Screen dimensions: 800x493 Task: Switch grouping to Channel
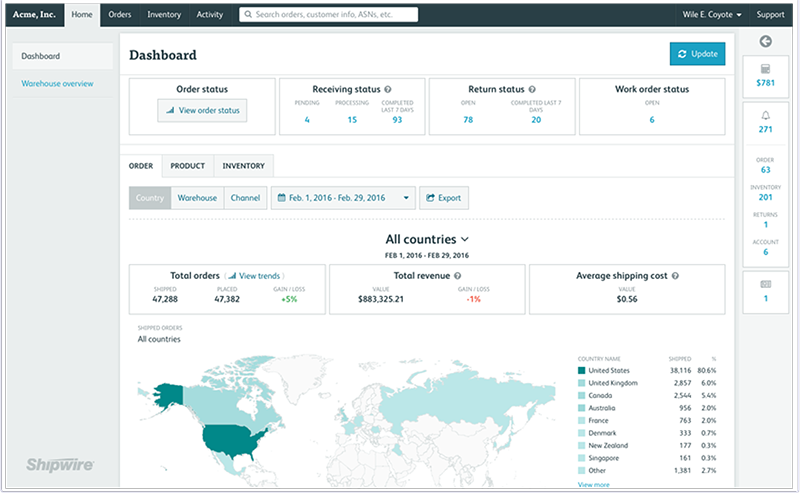tap(245, 198)
